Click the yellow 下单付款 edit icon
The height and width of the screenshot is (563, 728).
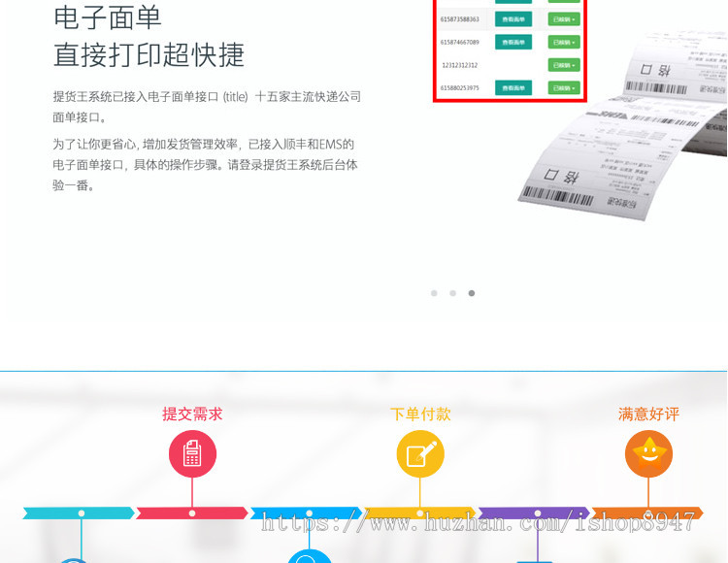420,453
